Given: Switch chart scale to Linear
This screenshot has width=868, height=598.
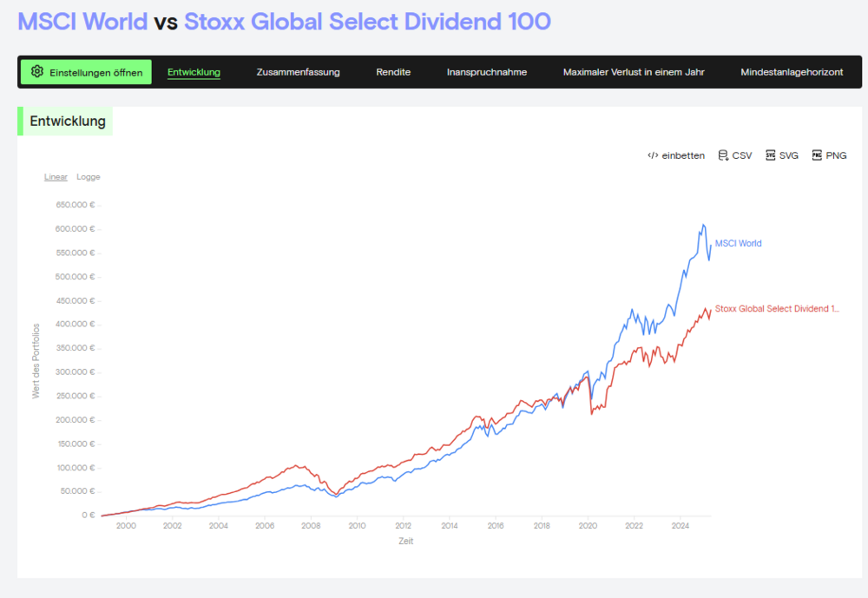Looking at the screenshot, I should click(x=56, y=177).
